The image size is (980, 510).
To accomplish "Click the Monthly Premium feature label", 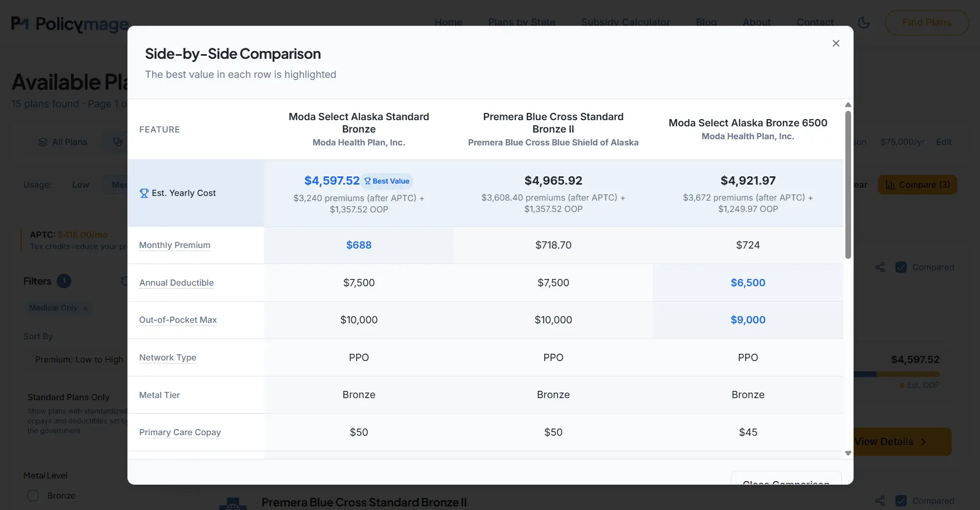I will (x=175, y=245).
